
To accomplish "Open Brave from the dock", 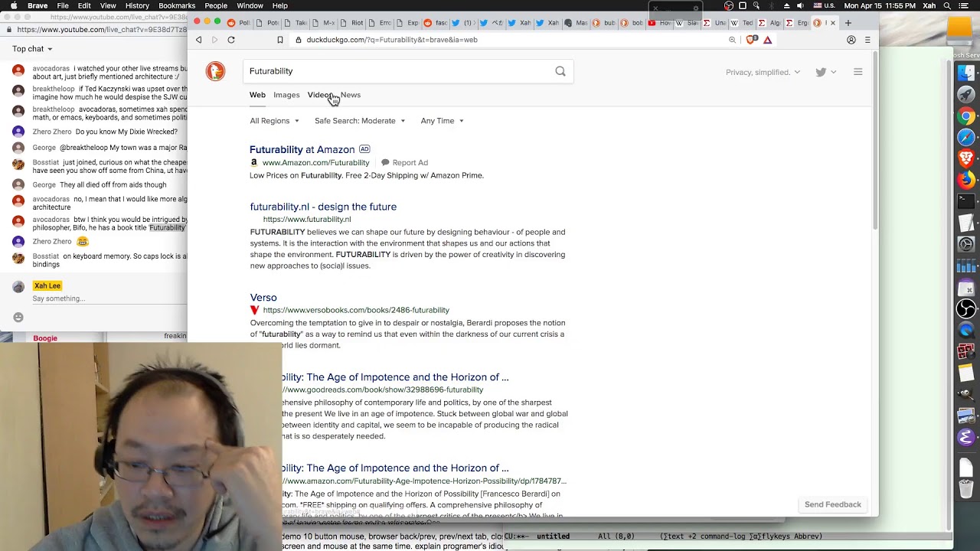I will coord(966,159).
